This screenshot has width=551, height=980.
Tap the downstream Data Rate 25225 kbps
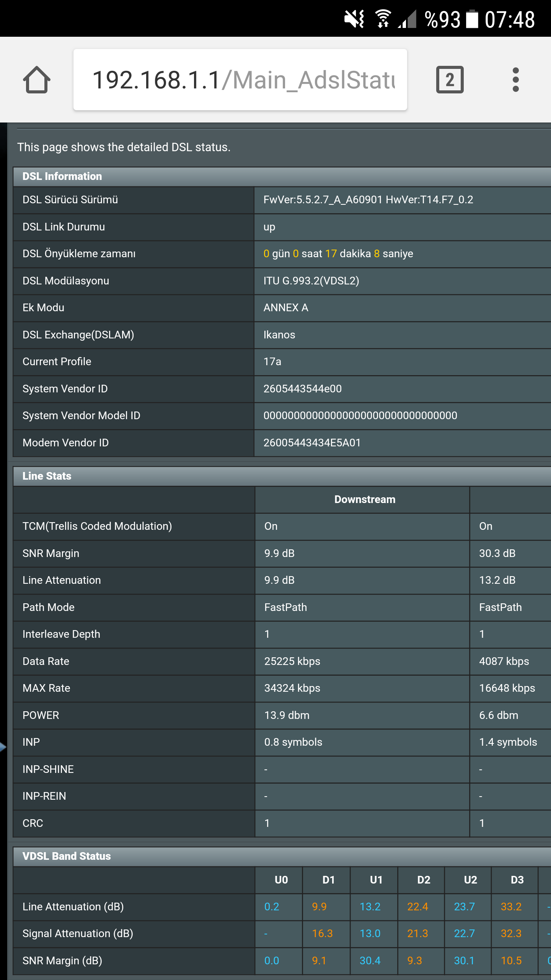pos(292,661)
